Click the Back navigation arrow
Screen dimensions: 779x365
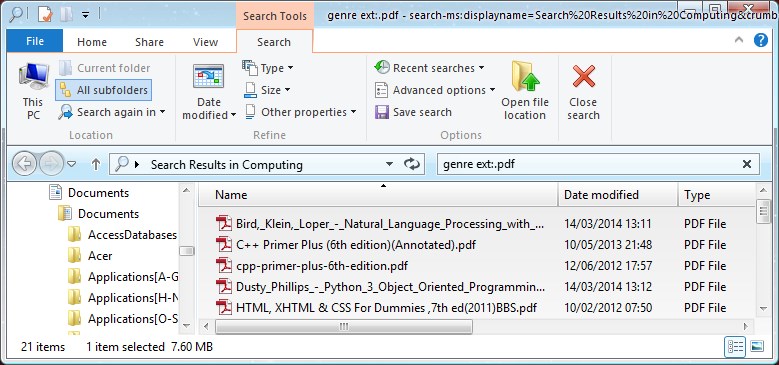pos(25,164)
